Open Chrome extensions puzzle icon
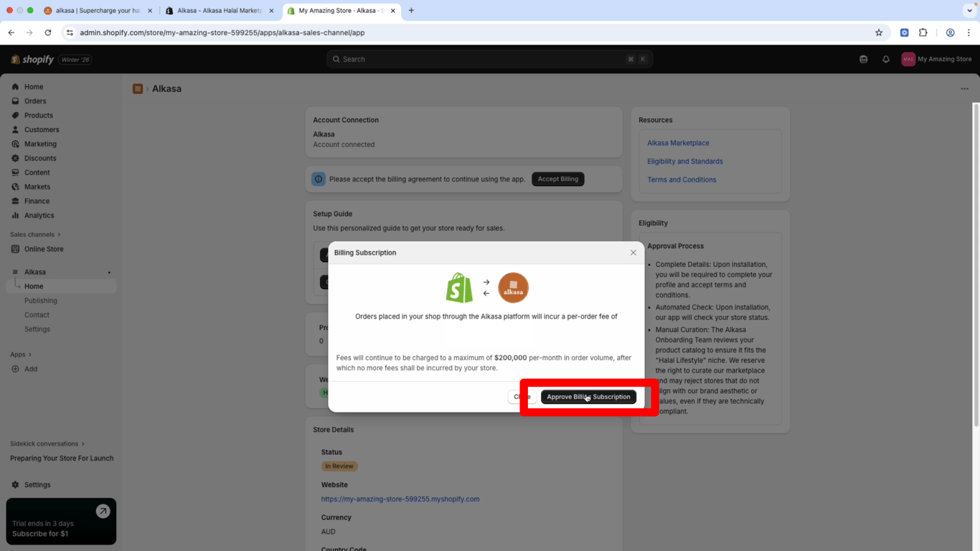 tap(923, 32)
